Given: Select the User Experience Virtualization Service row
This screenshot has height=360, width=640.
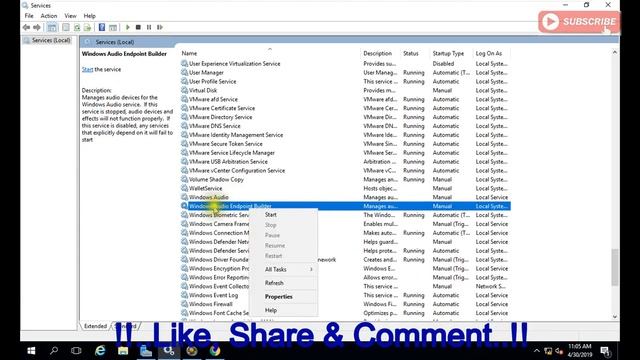Looking at the screenshot, I should [345, 64].
